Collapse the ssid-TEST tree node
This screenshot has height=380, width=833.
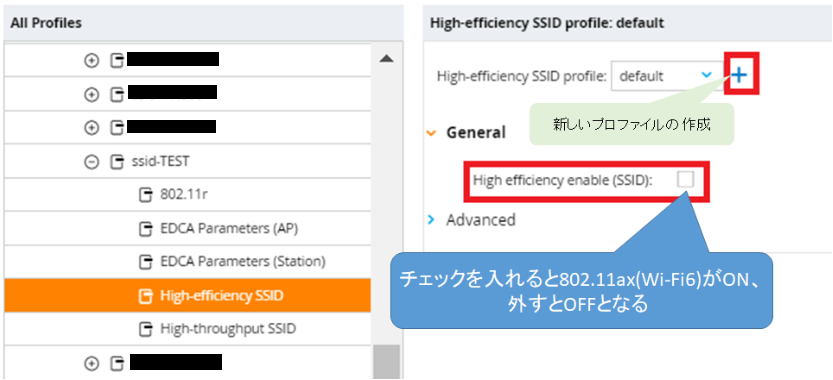92,162
